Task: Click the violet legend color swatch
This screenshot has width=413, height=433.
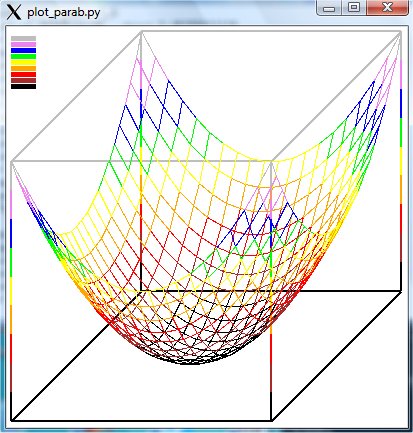Action: click(x=23, y=44)
